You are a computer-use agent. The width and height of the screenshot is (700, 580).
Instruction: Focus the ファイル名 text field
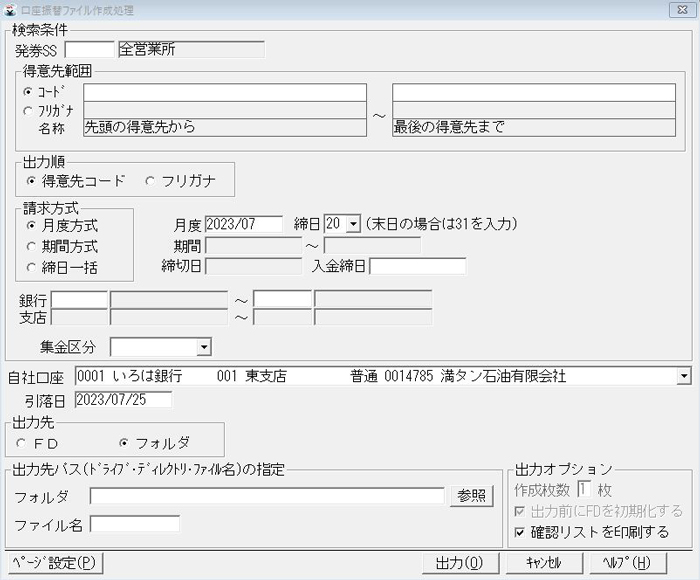[x=135, y=524]
